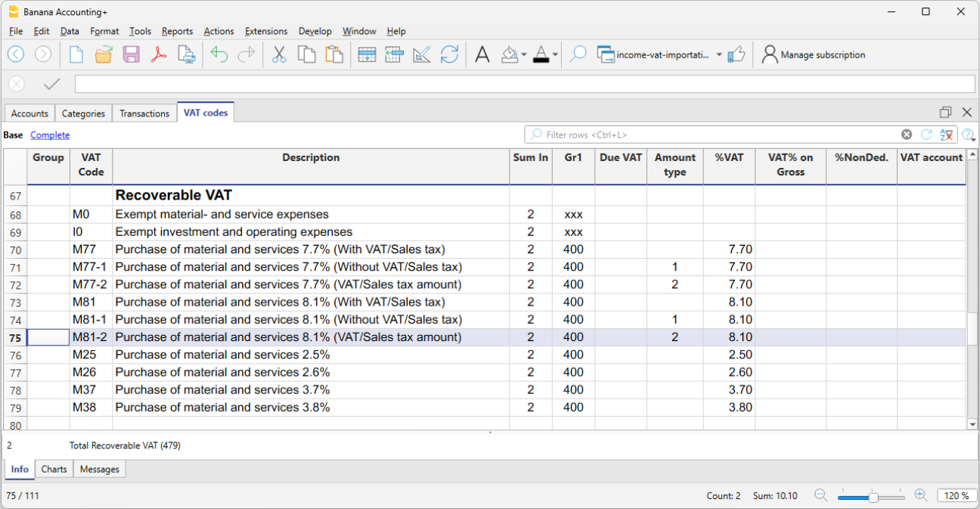Viewport: 980px width, 509px height.
Task: Click the "Exempt investment and operating expenses" cell
Action: 311,232
